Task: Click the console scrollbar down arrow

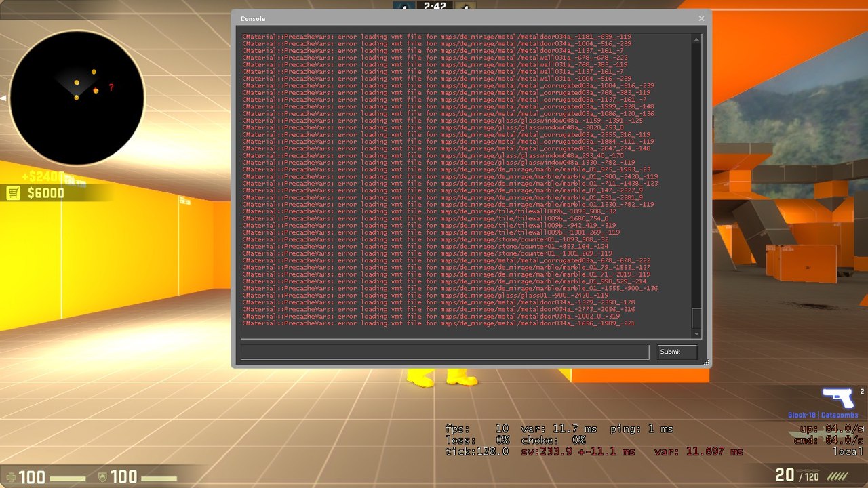Action: pyautogui.click(x=696, y=334)
